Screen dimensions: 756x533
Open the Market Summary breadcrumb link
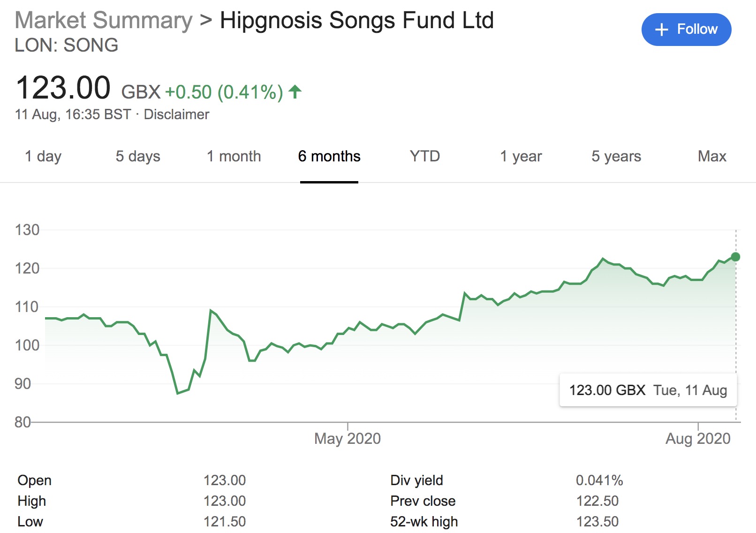[104, 21]
